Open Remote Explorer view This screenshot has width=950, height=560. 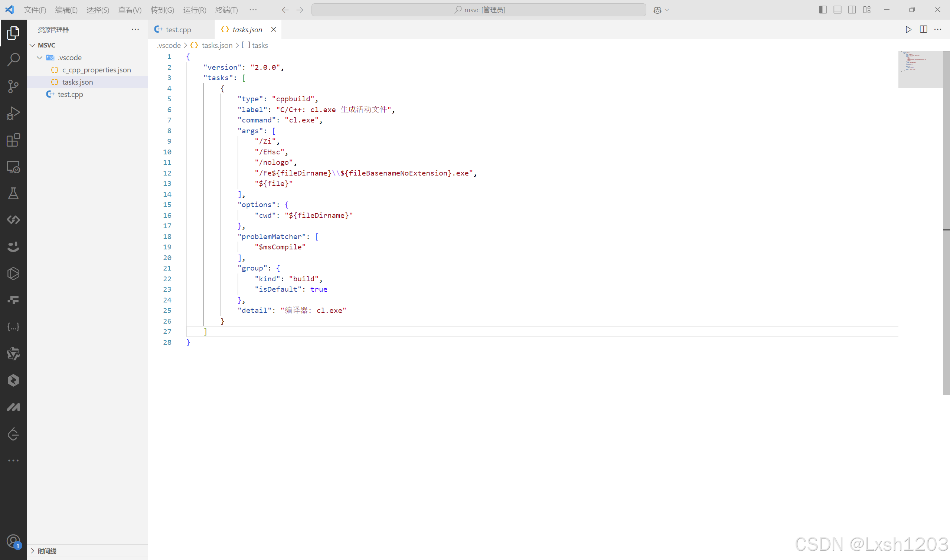click(x=13, y=167)
